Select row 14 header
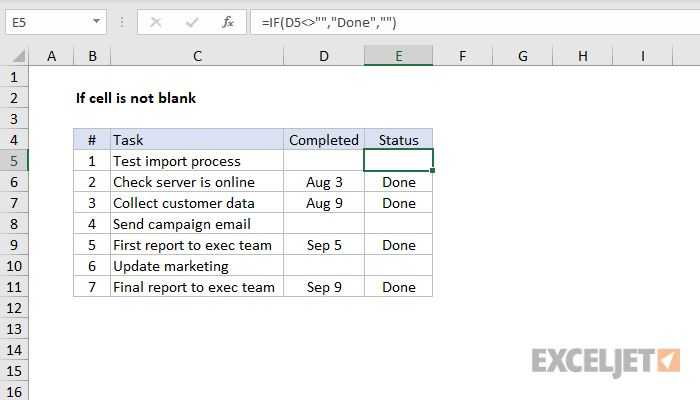 pyautogui.click(x=14, y=350)
